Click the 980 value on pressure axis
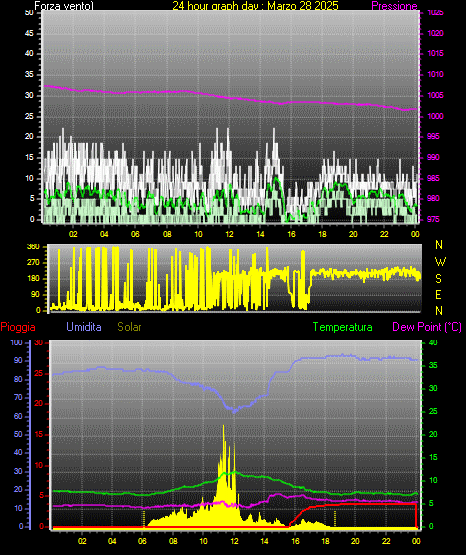 [433, 198]
